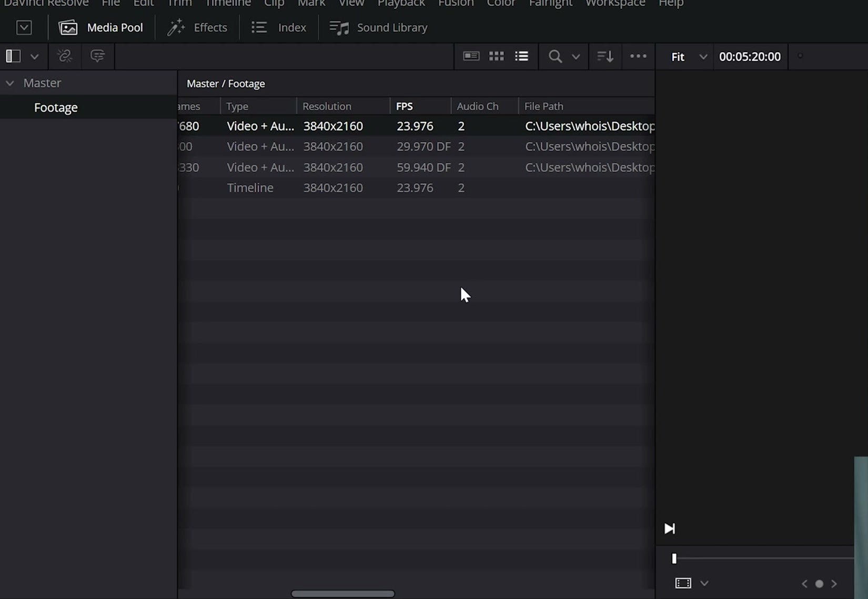This screenshot has height=599, width=868.
Task: Open the search options dropdown arrow
Action: (576, 56)
